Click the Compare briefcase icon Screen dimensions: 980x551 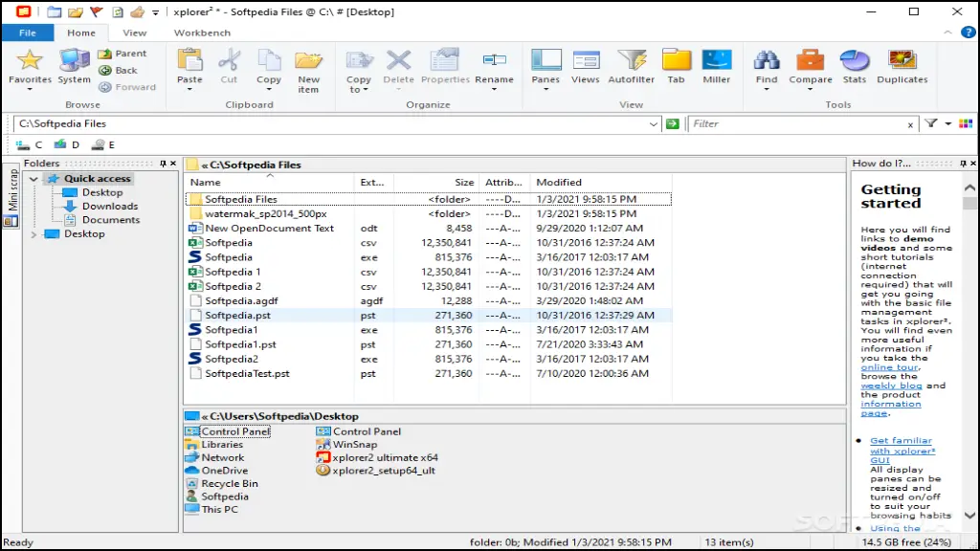tap(810, 61)
